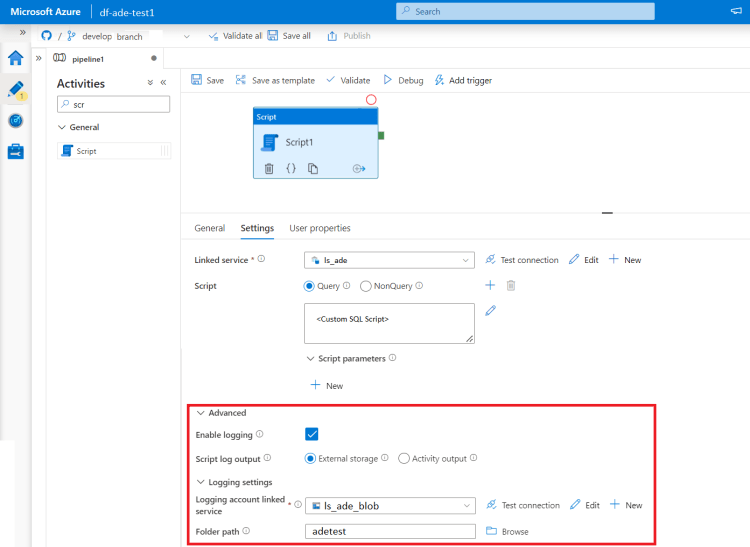Open the Manage toolbox hub
The image size is (750, 547).
coord(15,152)
